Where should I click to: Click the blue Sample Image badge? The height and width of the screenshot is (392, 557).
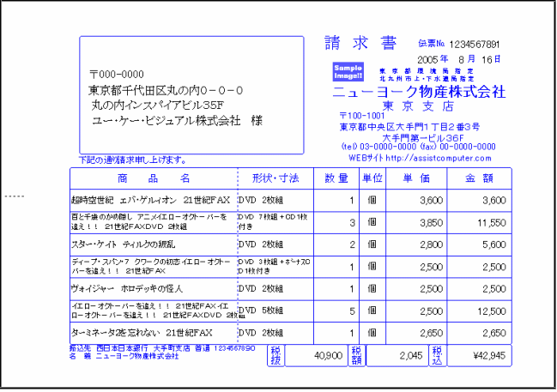click(x=348, y=69)
